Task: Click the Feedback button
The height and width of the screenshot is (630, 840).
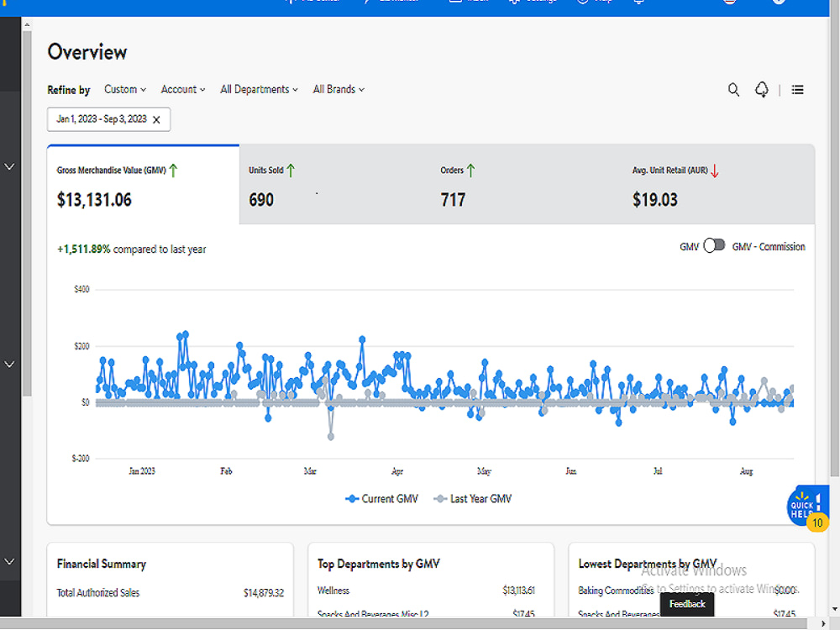Action: click(x=687, y=604)
